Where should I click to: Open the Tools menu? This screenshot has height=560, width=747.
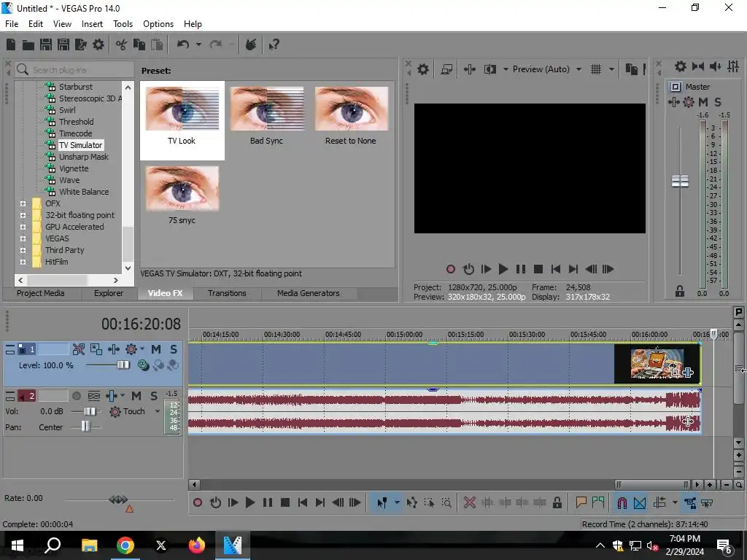[123, 24]
